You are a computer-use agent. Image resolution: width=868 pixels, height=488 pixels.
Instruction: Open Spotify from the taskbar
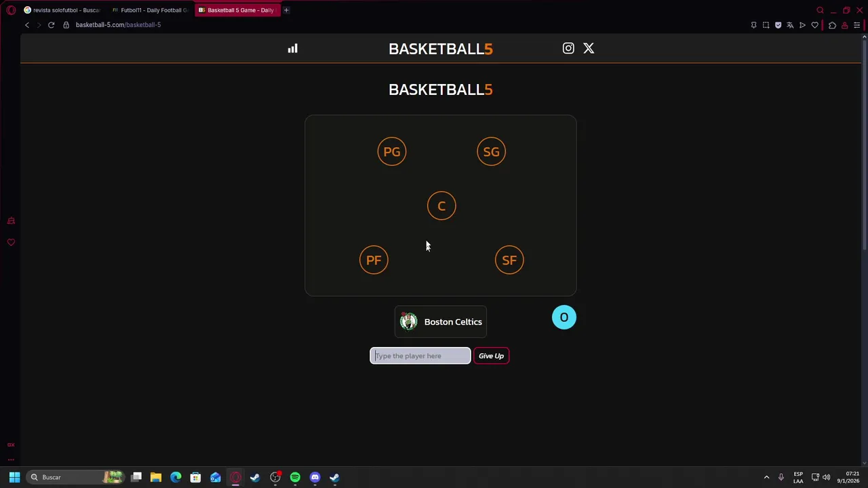[x=295, y=477]
